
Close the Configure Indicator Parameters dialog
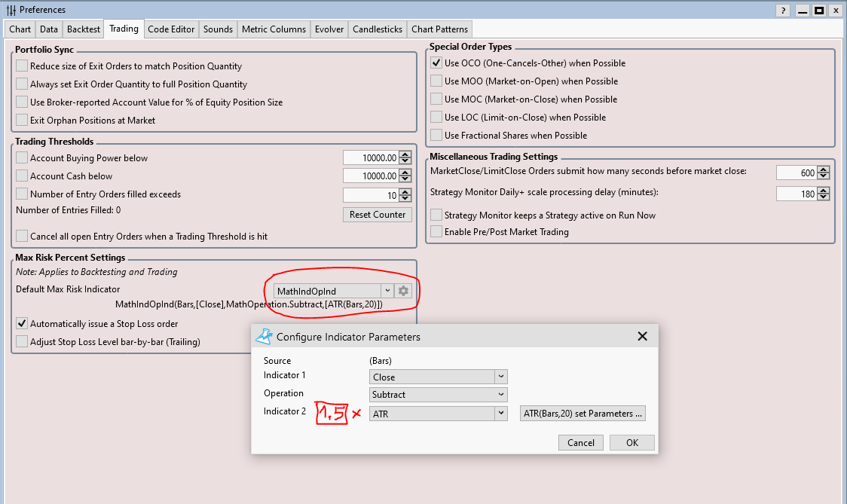pyautogui.click(x=642, y=337)
